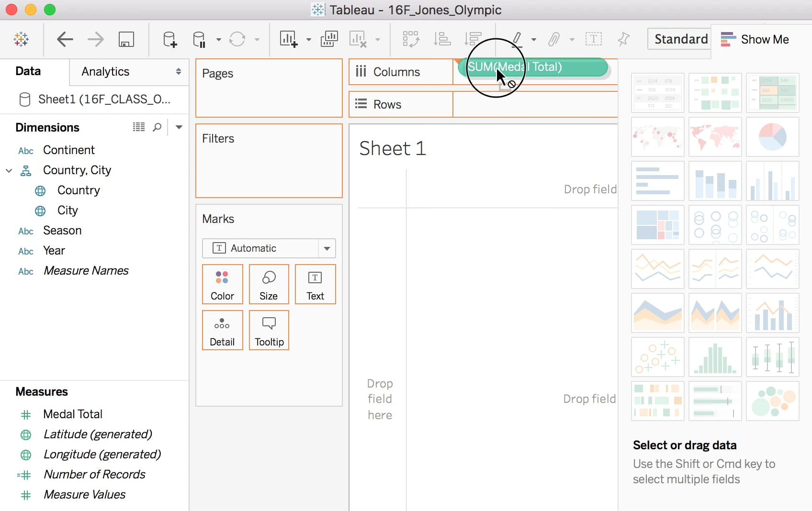This screenshot has height=511, width=812.
Task: Choose the packed bubbles chart thumbnail
Action: (773, 401)
